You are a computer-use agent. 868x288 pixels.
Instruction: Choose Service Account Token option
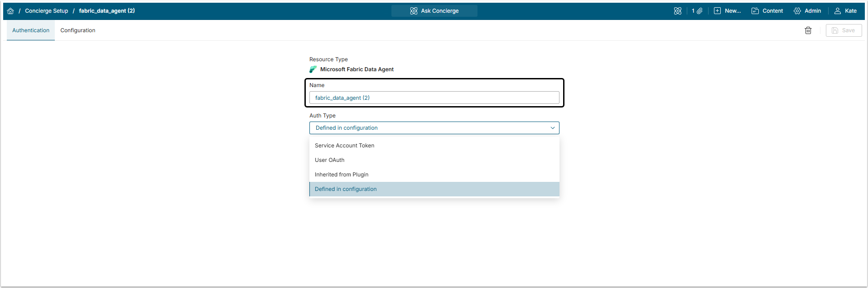click(x=434, y=146)
